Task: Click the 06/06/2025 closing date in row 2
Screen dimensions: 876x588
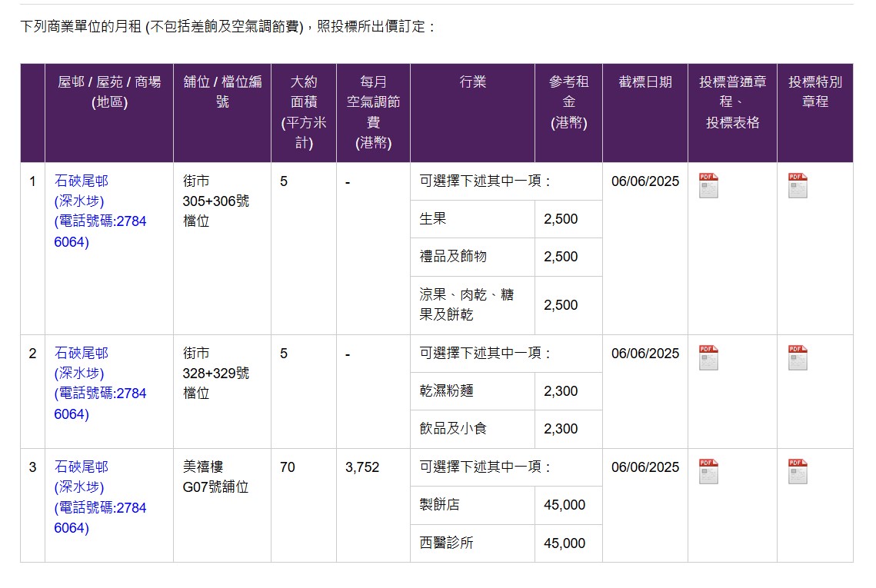Action: (x=645, y=354)
